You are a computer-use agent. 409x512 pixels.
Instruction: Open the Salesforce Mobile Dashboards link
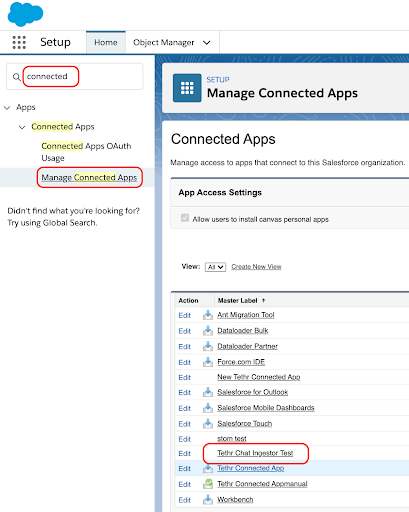(x=266, y=408)
